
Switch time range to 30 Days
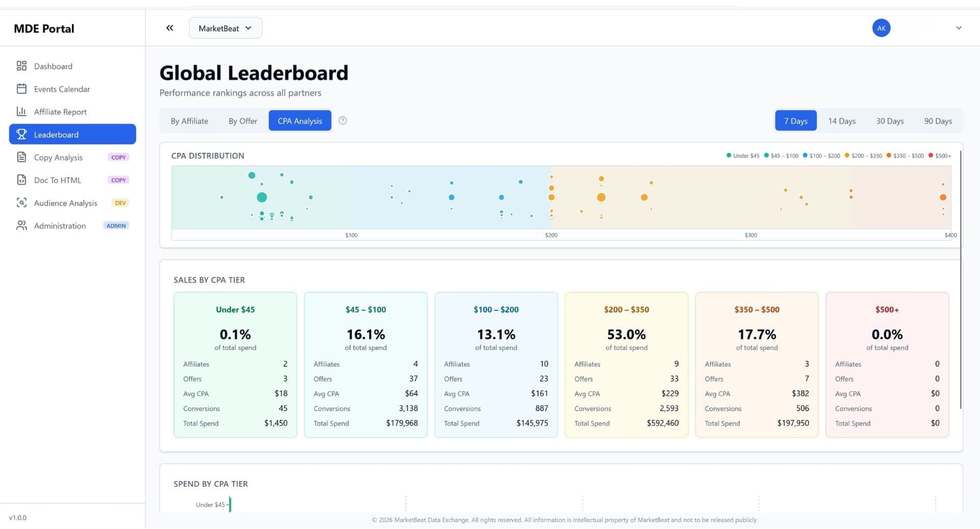pyautogui.click(x=889, y=121)
